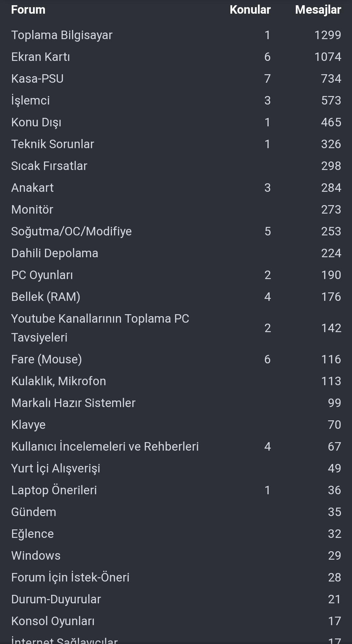
Task: Select the İşlemci forum entry
Action: [30, 101]
